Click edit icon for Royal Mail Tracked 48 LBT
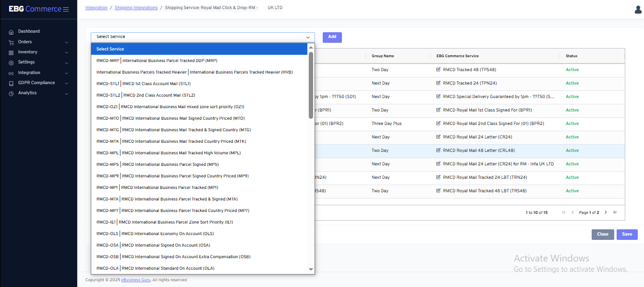Viewport: 644px width, 287px height. [x=438, y=191]
